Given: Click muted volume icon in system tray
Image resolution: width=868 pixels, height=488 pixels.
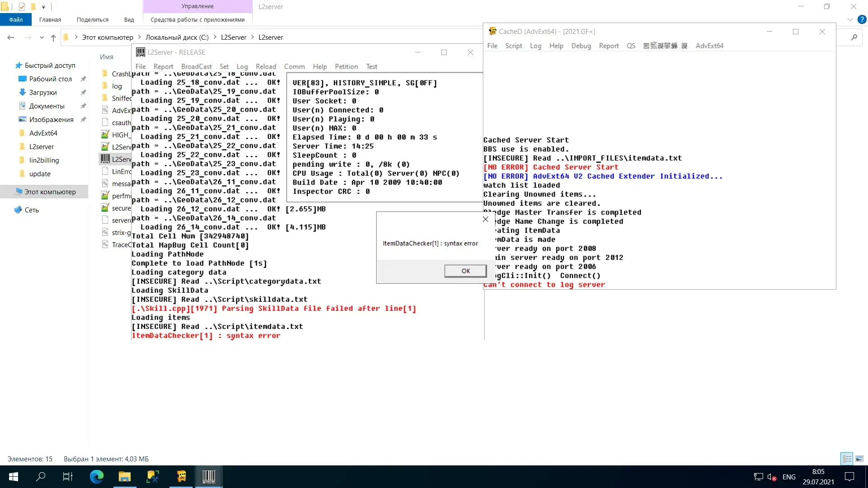Looking at the screenshot, I should [x=772, y=477].
